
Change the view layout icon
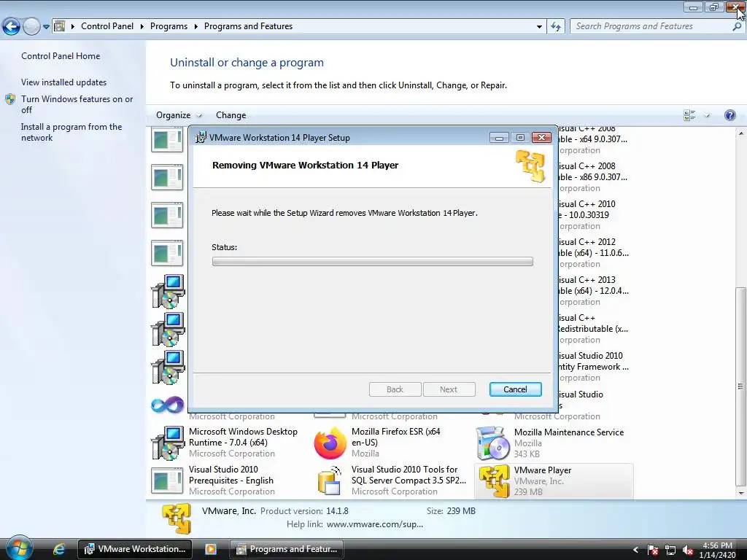[x=689, y=115]
